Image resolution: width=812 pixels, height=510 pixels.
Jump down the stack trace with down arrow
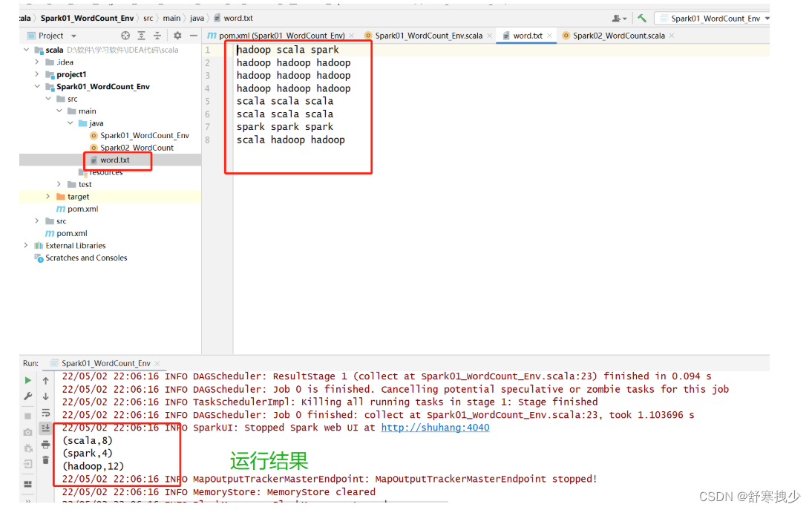45,396
